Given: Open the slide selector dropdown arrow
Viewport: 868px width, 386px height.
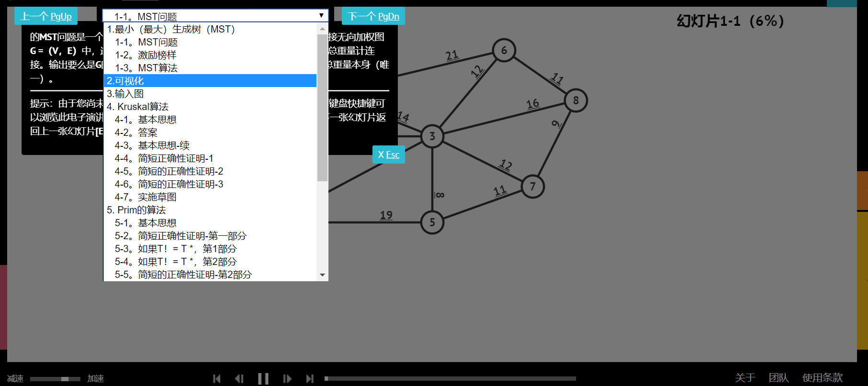Looking at the screenshot, I should (321, 16).
